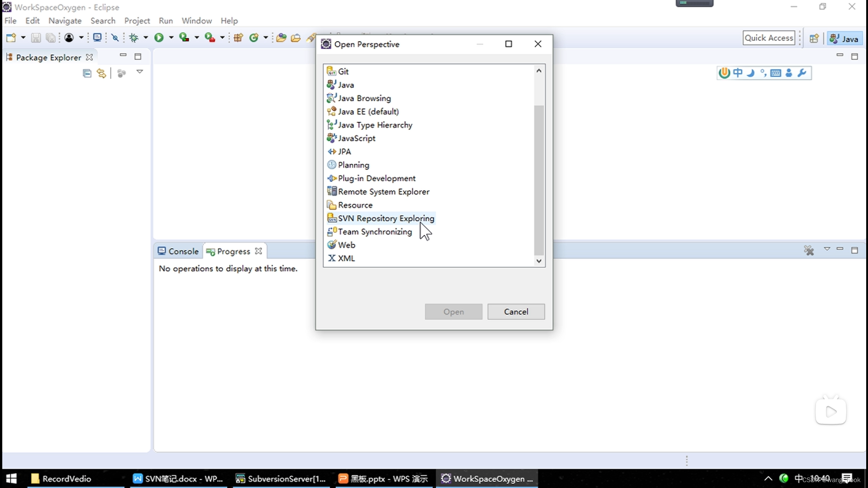Select the Package Explorer tab
This screenshot has width=868, height=488.
tap(48, 57)
